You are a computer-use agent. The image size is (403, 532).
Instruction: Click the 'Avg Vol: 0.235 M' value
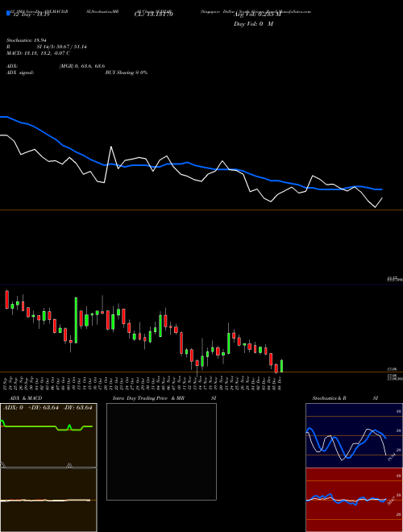[257, 15]
